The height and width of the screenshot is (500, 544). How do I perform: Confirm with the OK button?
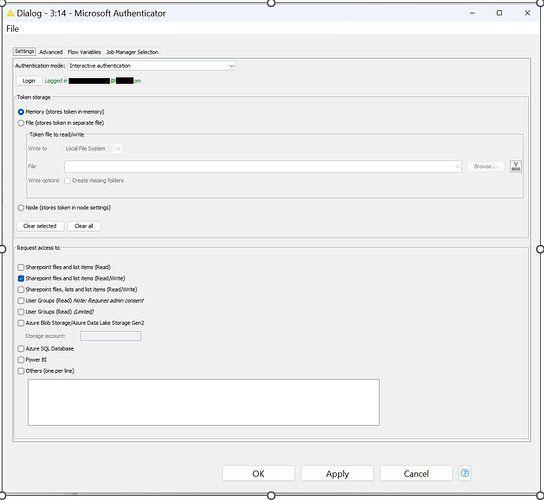pos(258,474)
